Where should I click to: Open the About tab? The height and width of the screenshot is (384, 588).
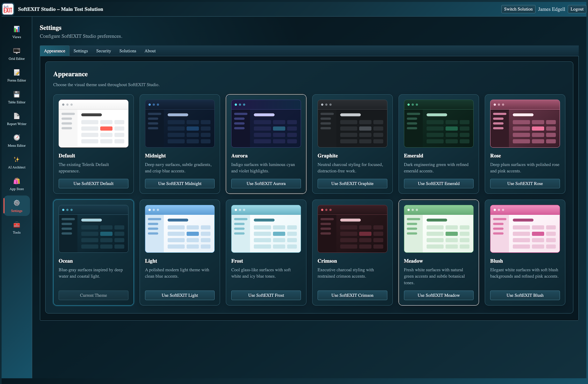click(150, 51)
